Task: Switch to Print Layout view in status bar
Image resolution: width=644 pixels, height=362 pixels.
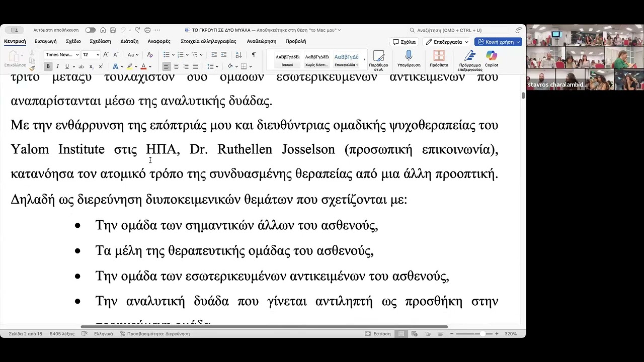Action: coord(401,333)
